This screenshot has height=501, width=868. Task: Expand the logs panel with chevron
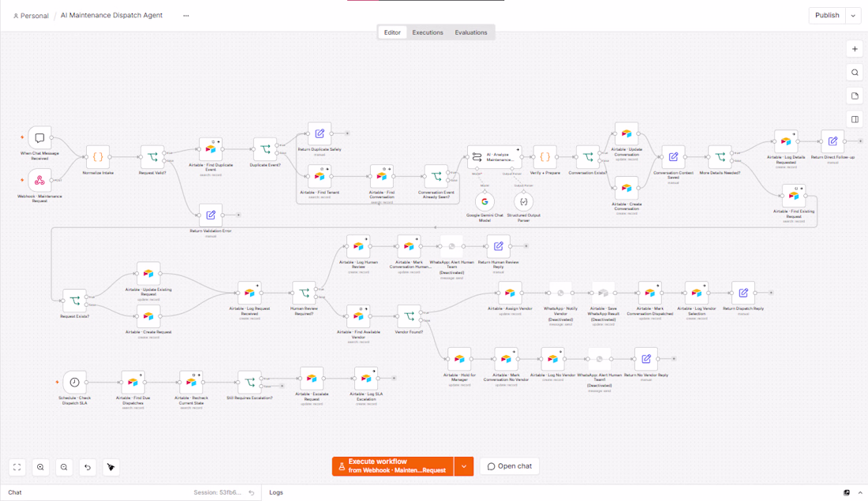point(860,492)
